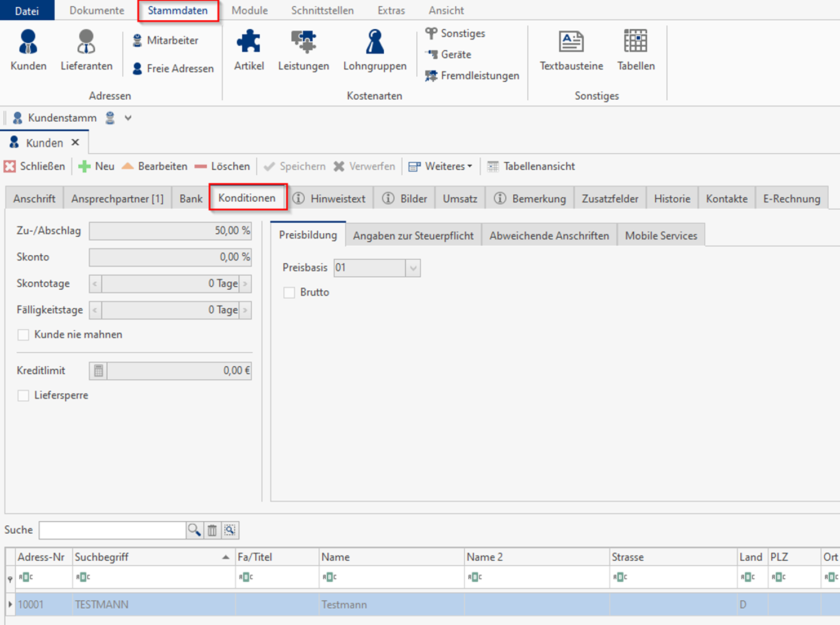Check the Brutto option
Viewport: 840px width, 625px height.
click(x=290, y=292)
